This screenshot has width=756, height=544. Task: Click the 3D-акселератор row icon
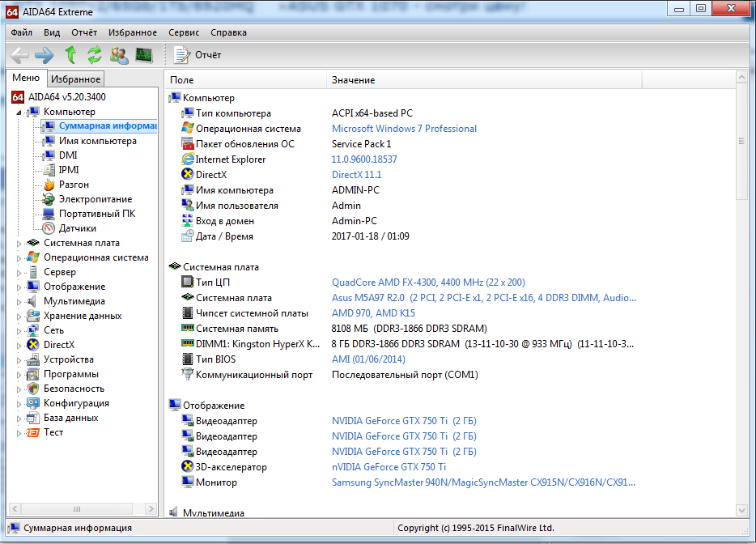(x=188, y=466)
